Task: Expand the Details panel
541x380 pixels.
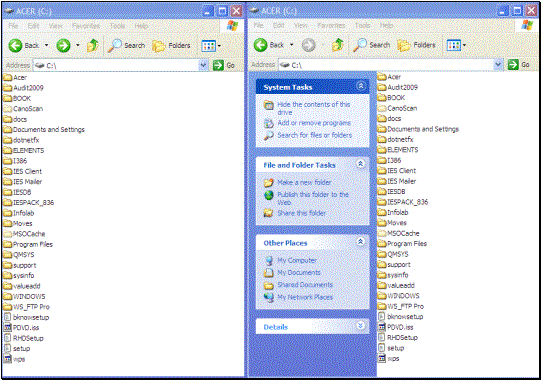Action: [360, 325]
